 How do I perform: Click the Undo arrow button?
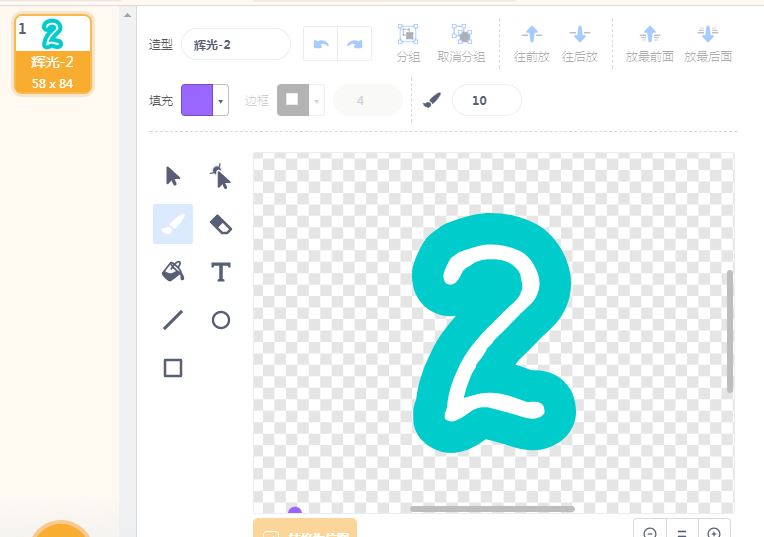pos(321,44)
